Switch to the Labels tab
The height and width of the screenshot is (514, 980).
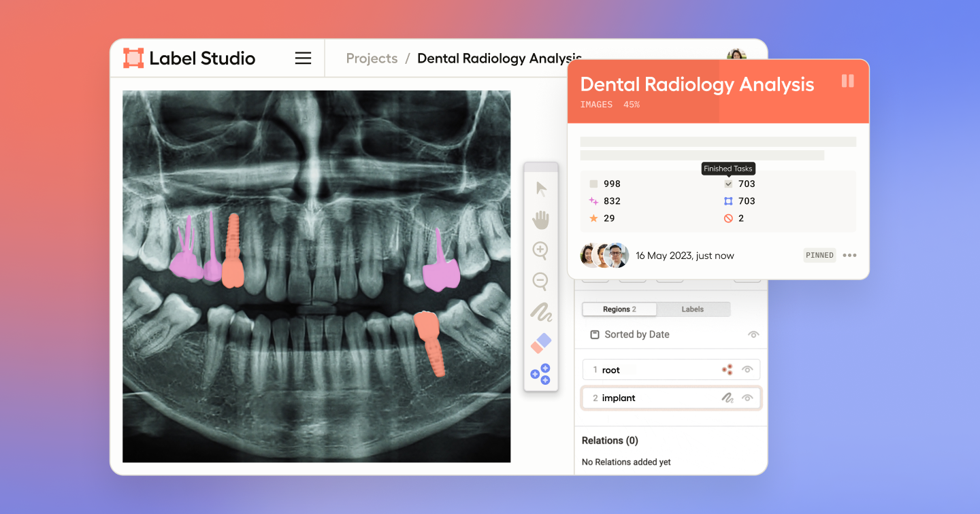point(693,309)
